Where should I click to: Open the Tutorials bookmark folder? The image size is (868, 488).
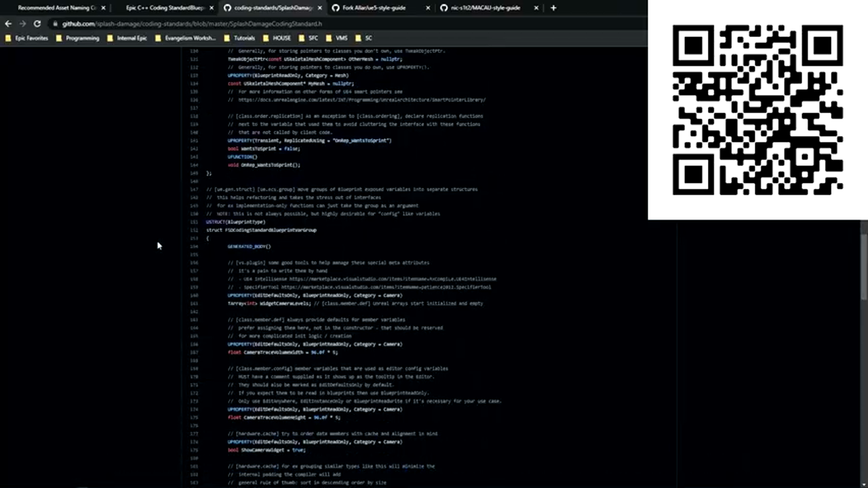[x=240, y=39]
